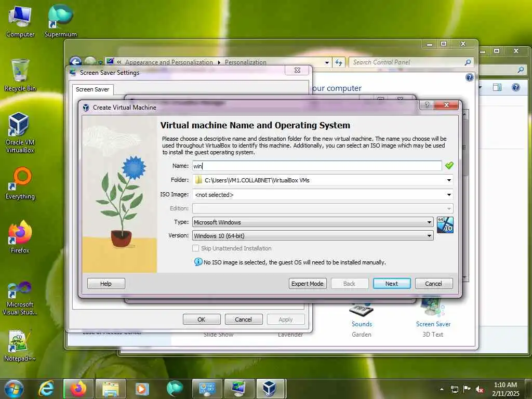Select the Screen Saver tab
This screenshot has height=399, width=532.
[92, 89]
